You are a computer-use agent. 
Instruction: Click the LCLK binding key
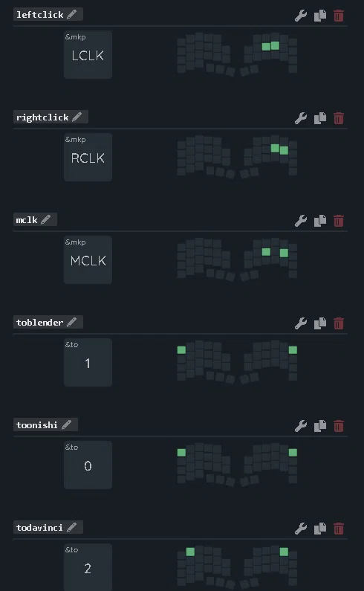point(88,55)
